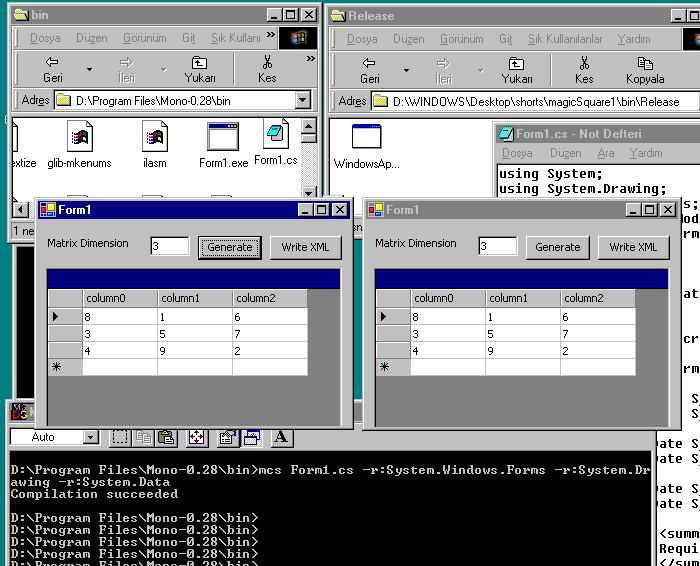Click Properties icon in console toolbar
The image size is (700, 566).
click(227, 437)
